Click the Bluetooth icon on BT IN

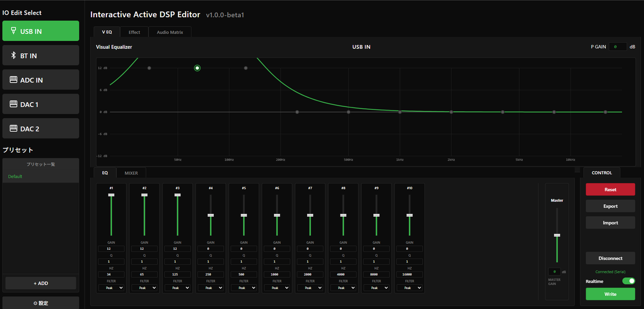13,55
